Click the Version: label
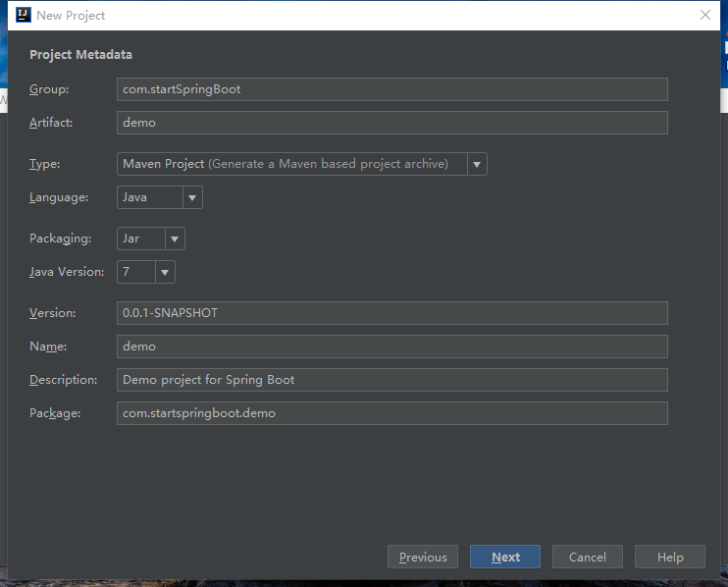Viewport: 728px width, 587px height. pyautogui.click(x=52, y=313)
